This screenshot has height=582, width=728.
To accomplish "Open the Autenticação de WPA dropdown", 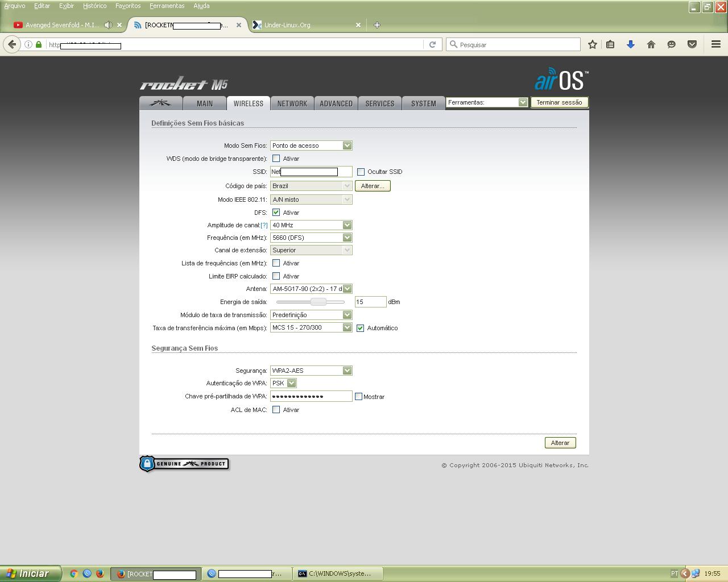I will 283,383.
